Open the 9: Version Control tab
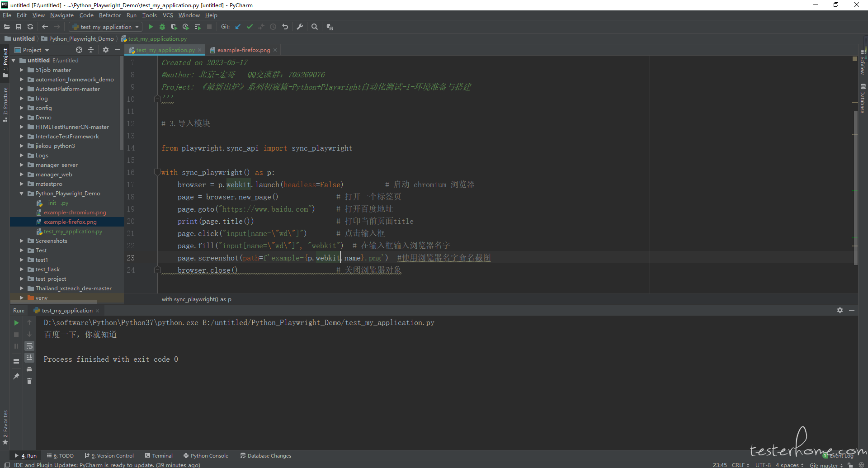This screenshot has width=868, height=468. point(109,456)
